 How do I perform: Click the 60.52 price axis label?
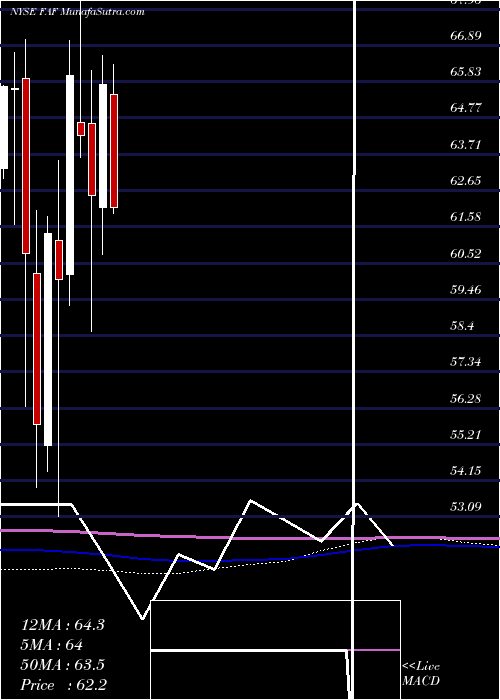point(466,253)
